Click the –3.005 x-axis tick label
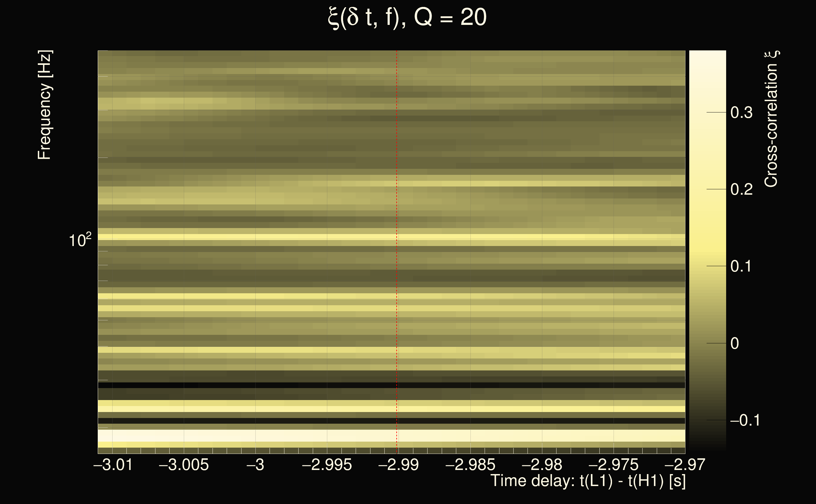Screen dimensions: 816x504 [x=184, y=465]
